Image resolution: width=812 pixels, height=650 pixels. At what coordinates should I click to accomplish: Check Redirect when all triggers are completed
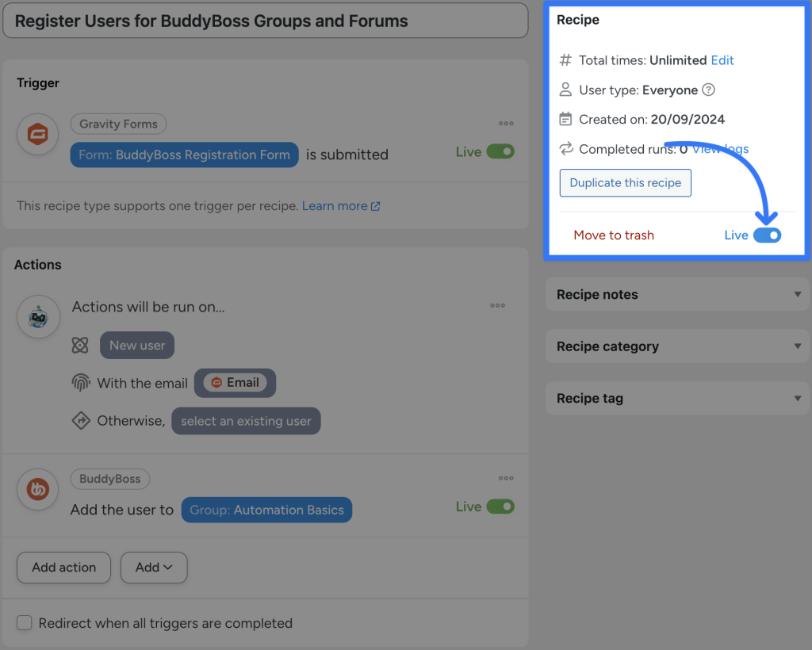[x=24, y=623]
